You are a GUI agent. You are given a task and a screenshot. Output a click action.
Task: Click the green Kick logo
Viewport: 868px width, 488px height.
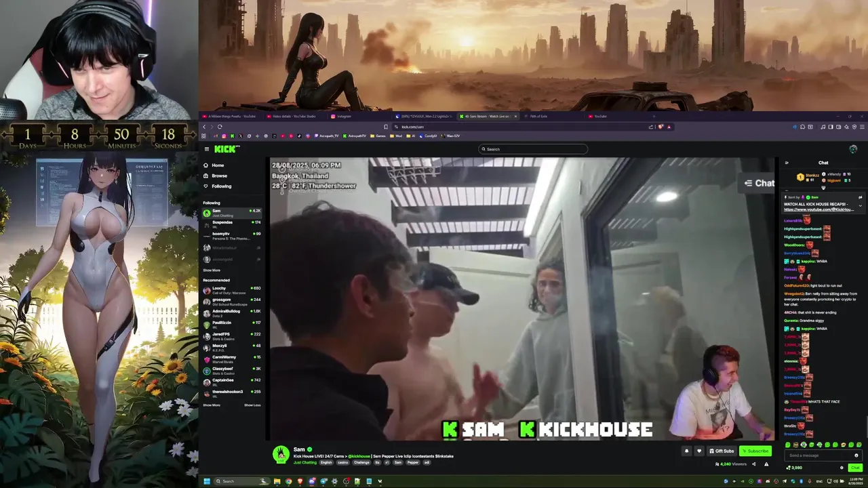226,149
